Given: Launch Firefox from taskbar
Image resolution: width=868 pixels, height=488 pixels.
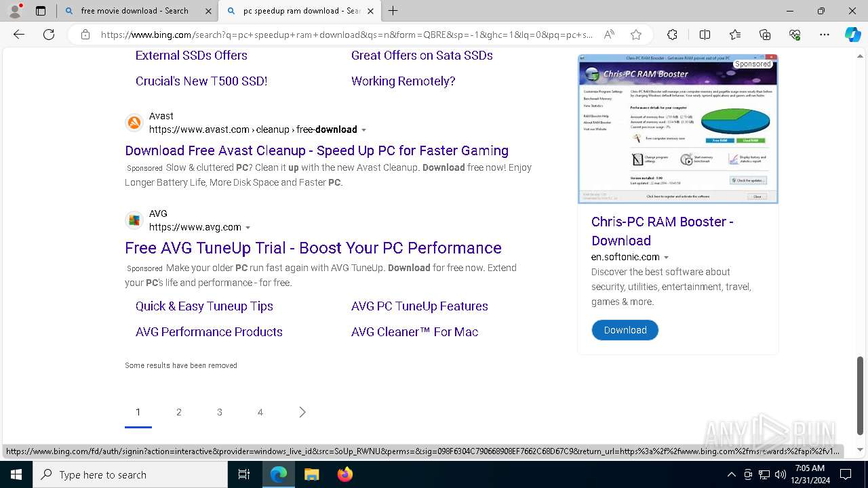Looking at the screenshot, I should (x=344, y=474).
